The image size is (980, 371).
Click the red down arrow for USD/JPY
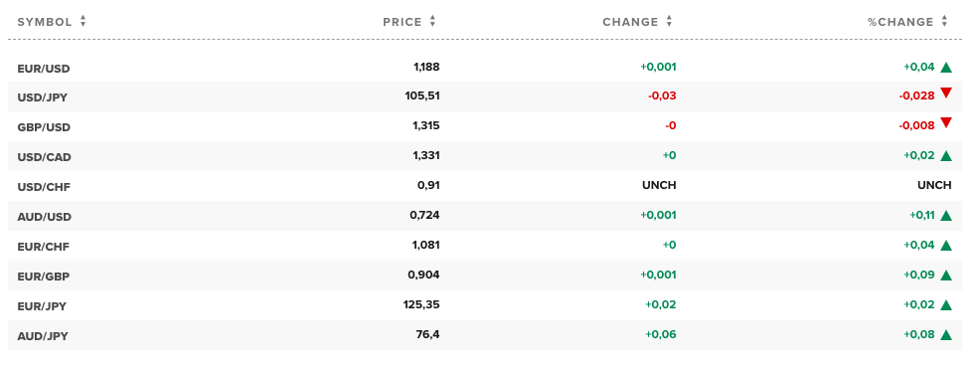(x=945, y=93)
